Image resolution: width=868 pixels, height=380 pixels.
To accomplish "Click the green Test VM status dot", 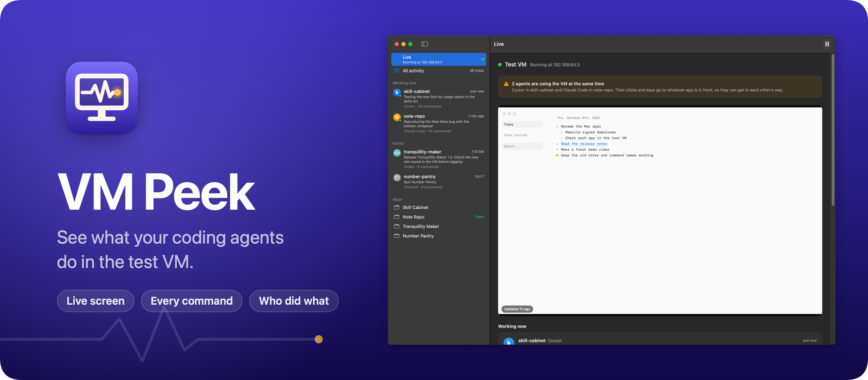I will (x=500, y=64).
